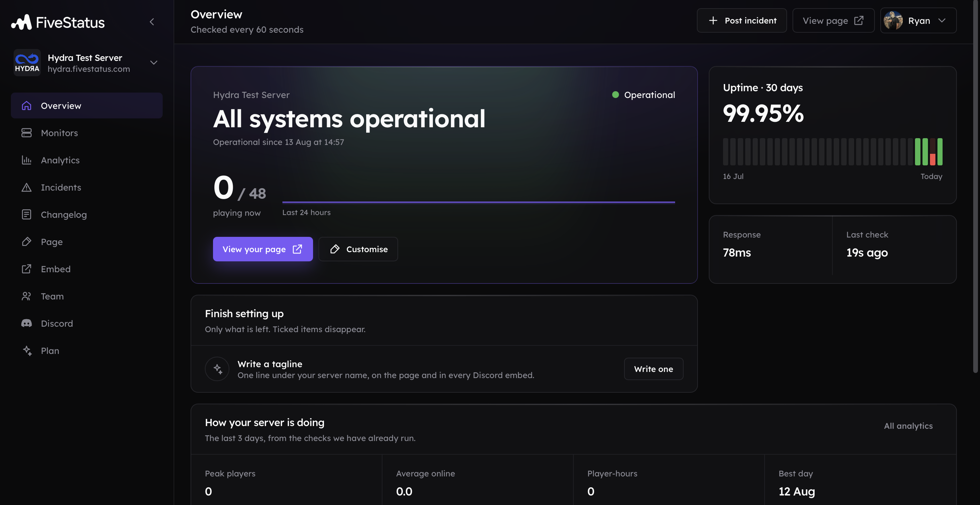
Task: Click the View page header button
Action: click(x=833, y=20)
